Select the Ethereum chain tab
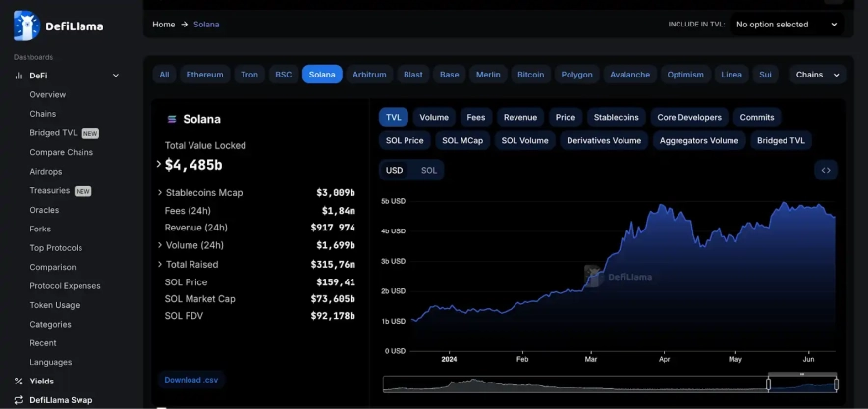Screen dimensions: 868x409 tap(204, 75)
